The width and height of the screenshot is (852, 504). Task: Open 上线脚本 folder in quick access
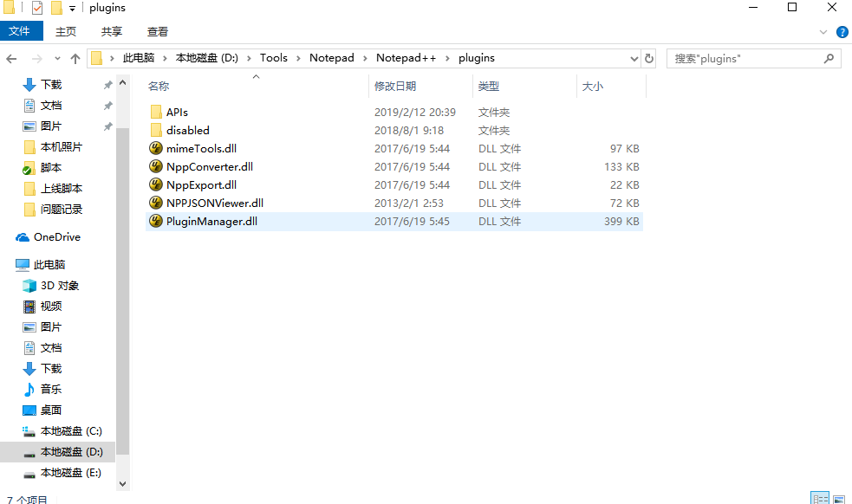pyautogui.click(x=53, y=189)
